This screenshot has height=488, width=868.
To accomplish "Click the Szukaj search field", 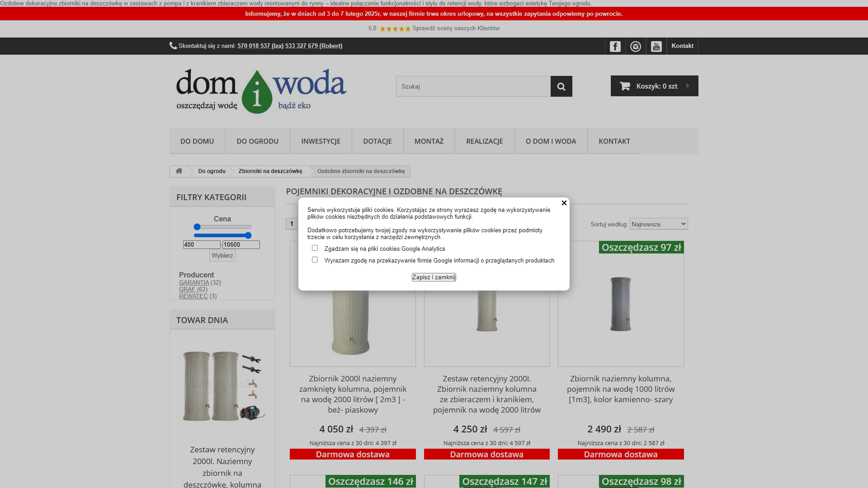I will click(473, 86).
